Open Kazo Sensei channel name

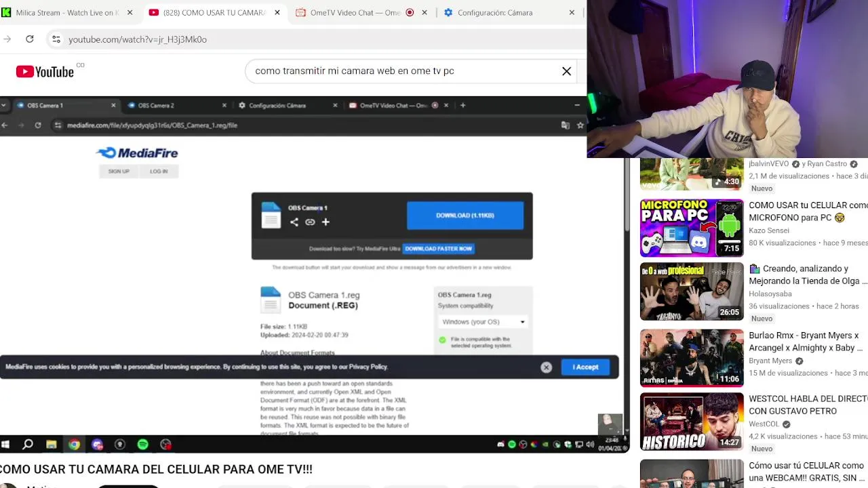click(769, 230)
